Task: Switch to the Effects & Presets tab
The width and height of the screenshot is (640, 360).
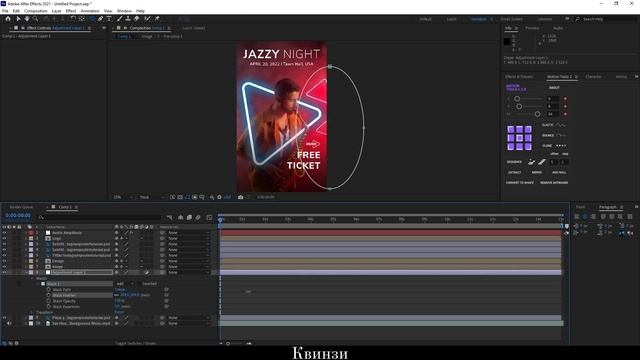Action: coord(519,77)
